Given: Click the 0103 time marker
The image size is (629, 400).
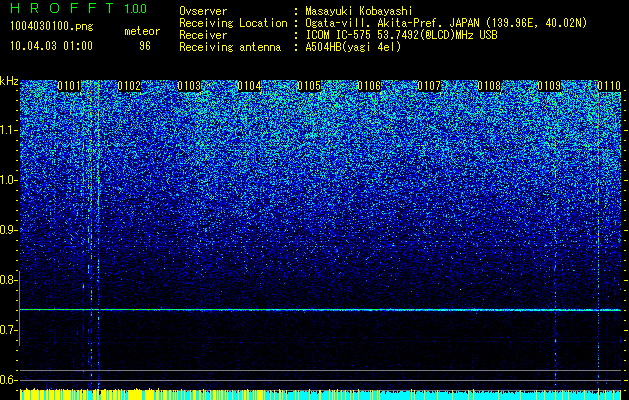Looking at the screenshot, I should pyautogui.click(x=189, y=86).
